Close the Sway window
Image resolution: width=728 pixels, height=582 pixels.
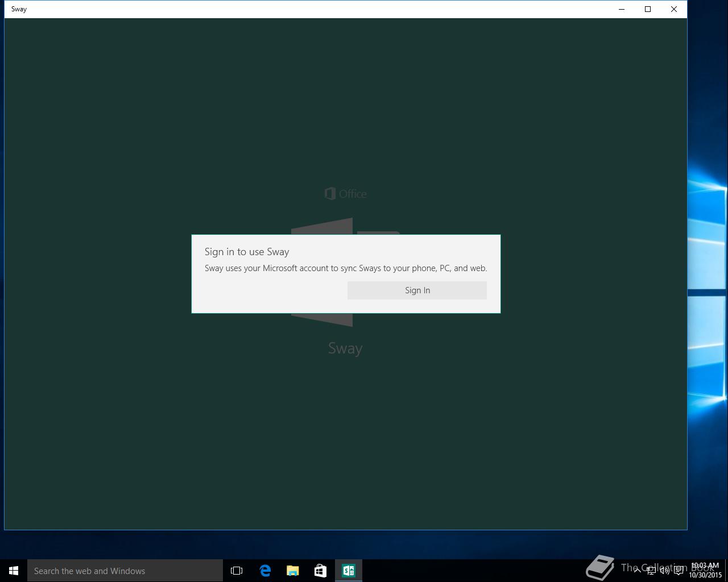674,9
